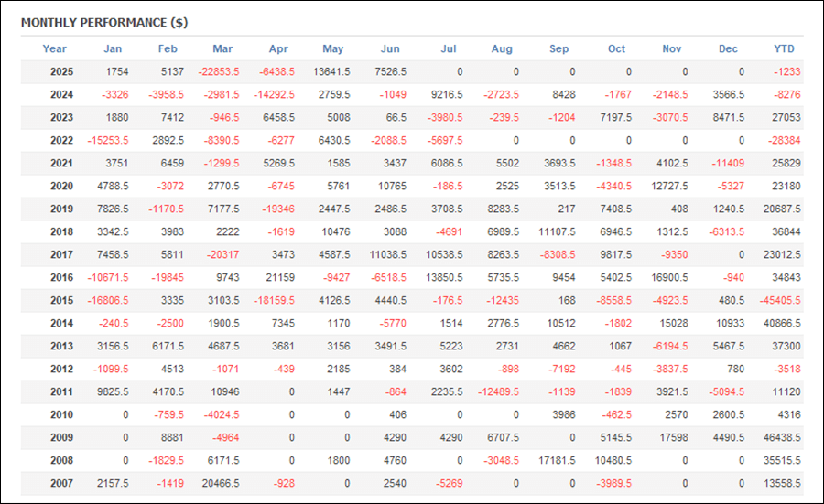Select the 2009 YTD value 46438.5
The image size is (824, 504).
pyautogui.click(x=782, y=437)
